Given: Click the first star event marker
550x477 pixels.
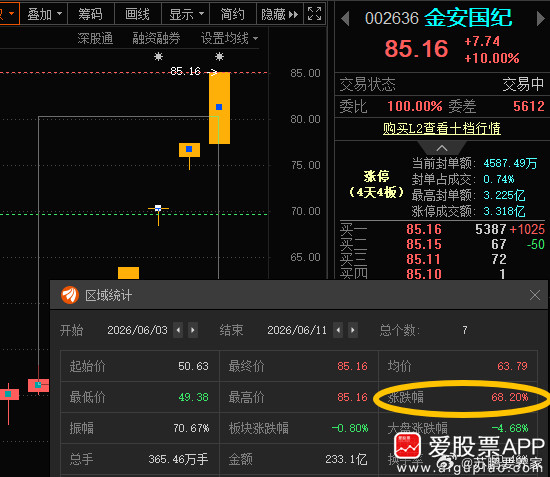Looking at the screenshot, I should click(159, 56).
